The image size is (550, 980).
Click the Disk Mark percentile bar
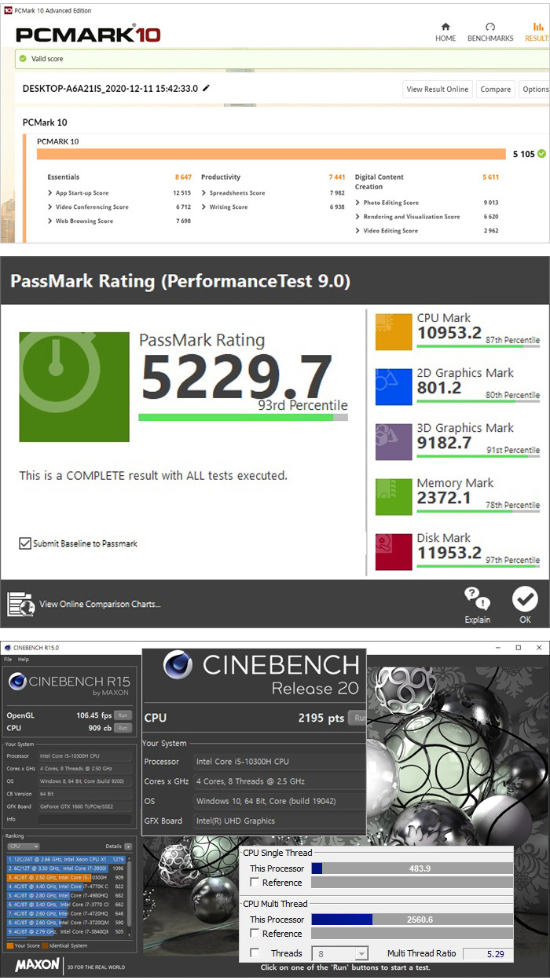pos(478,565)
